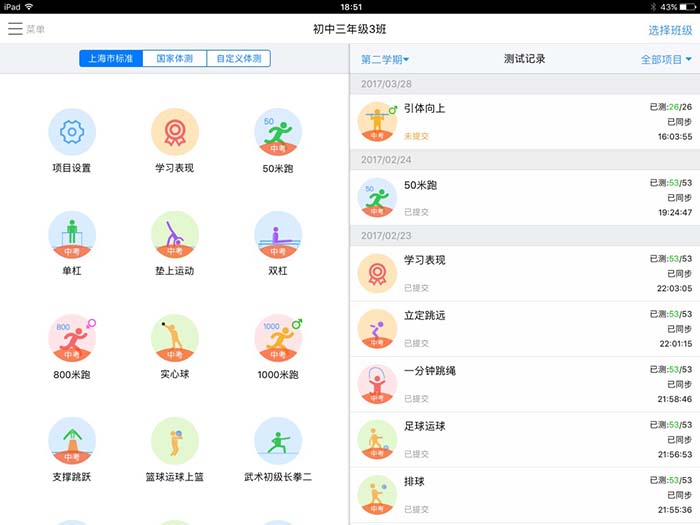Image resolution: width=700 pixels, height=525 pixels.
Task: Open the 实心球 medicine ball icon
Action: pyautogui.click(x=175, y=338)
